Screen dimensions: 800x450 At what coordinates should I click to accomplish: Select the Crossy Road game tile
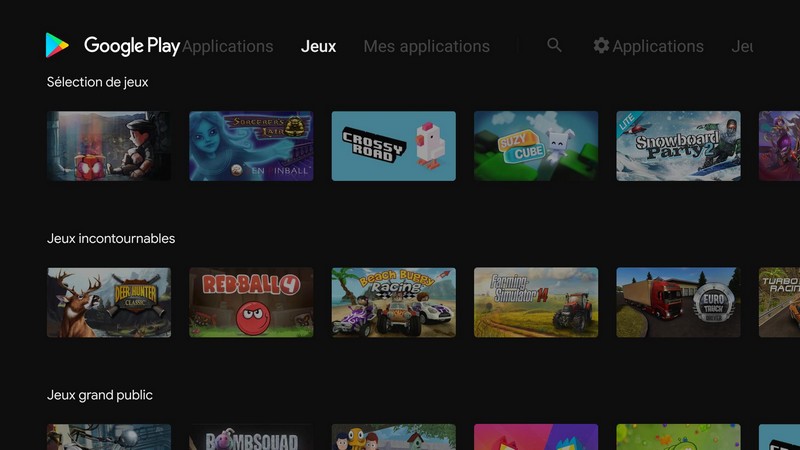[x=394, y=146]
